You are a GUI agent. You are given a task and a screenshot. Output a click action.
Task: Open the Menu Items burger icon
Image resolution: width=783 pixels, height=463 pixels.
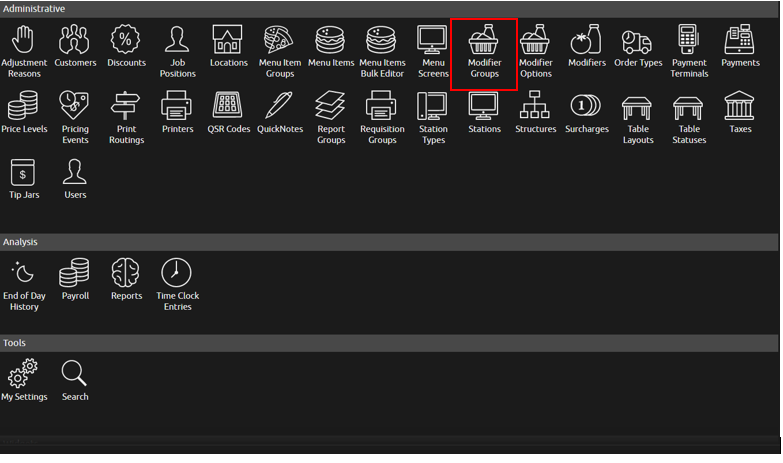point(330,40)
